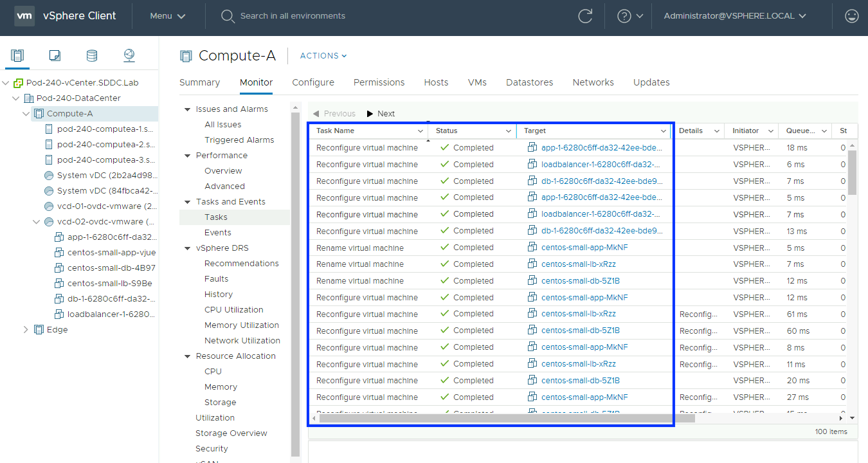The width and height of the screenshot is (868, 463).
Task: Open the Datastores tab
Action: (x=530, y=82)
